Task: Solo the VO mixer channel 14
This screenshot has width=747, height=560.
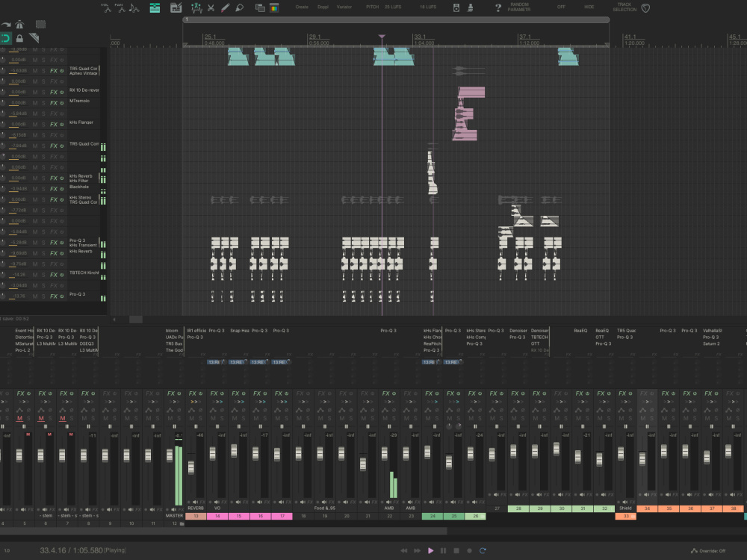Action: (222, 418)
